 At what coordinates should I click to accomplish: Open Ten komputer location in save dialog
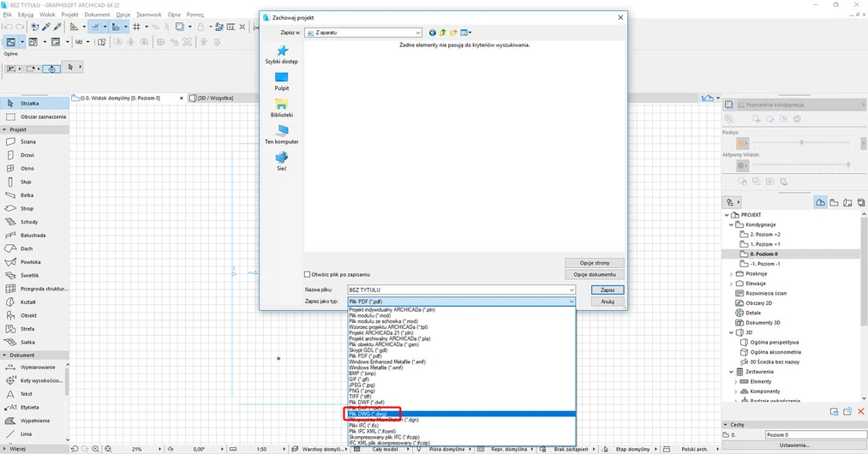click(282, 134)
